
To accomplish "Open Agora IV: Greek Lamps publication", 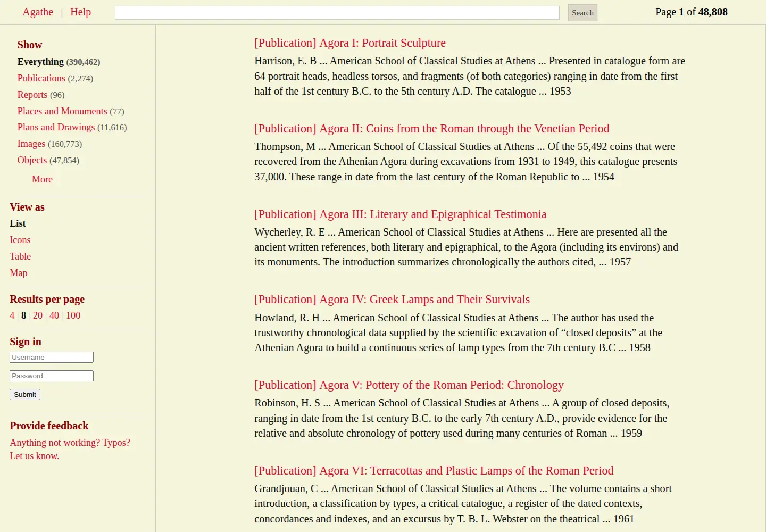I will click(392, 300).
